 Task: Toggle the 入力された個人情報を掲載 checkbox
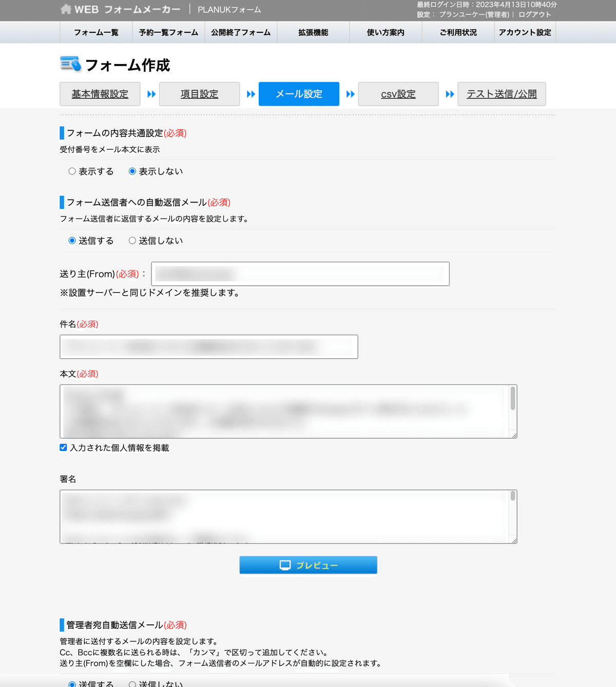click(63, 447)
